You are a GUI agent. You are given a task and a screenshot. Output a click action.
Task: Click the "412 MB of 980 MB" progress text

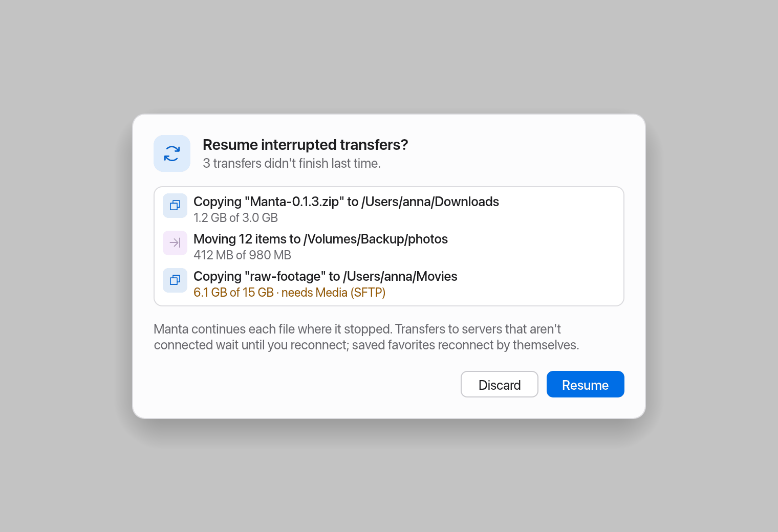[242, 255]
